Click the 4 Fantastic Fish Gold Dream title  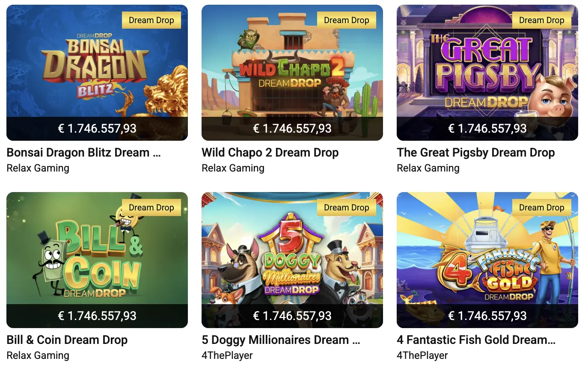(x=476, y=340)
